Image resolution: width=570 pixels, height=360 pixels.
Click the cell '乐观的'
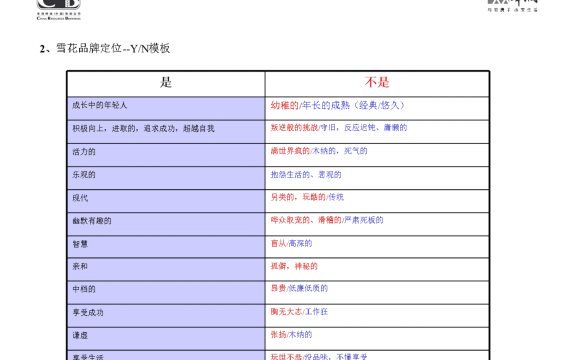coord(166,178)
